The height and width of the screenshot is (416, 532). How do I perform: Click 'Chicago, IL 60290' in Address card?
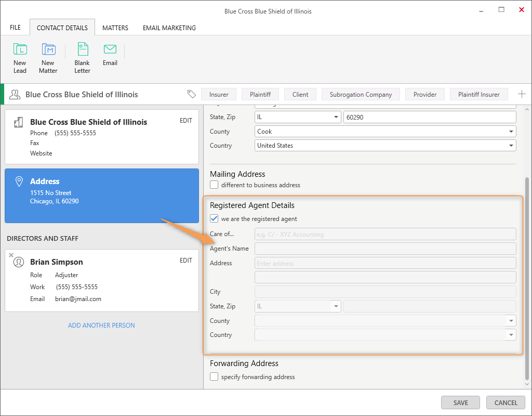click(x=54, y=201)
